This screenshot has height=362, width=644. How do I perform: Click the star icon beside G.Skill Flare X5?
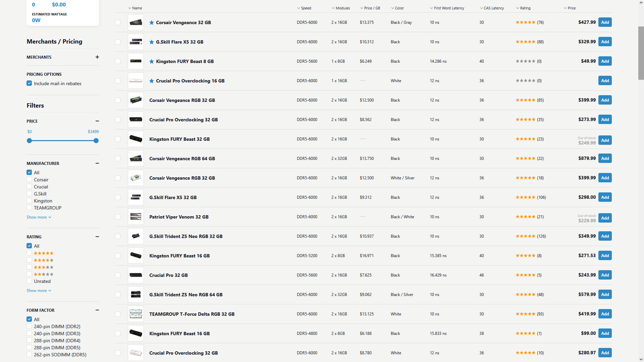tap(152, 42)
